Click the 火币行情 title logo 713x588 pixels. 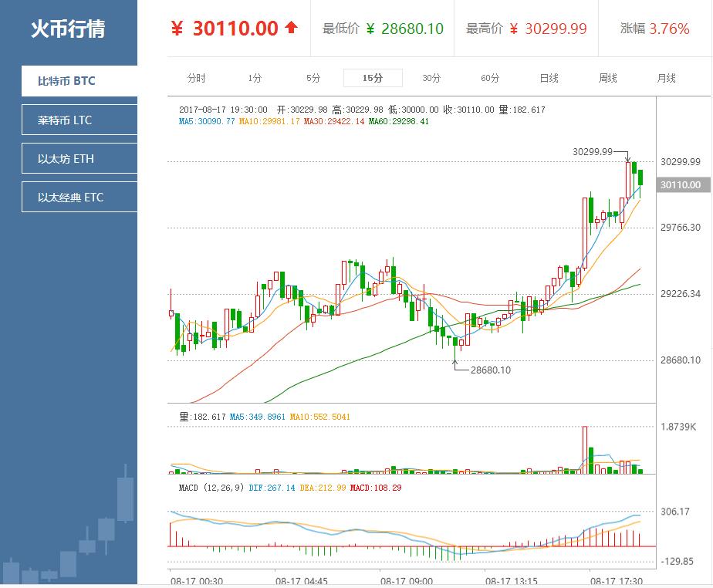click(68, 29)
